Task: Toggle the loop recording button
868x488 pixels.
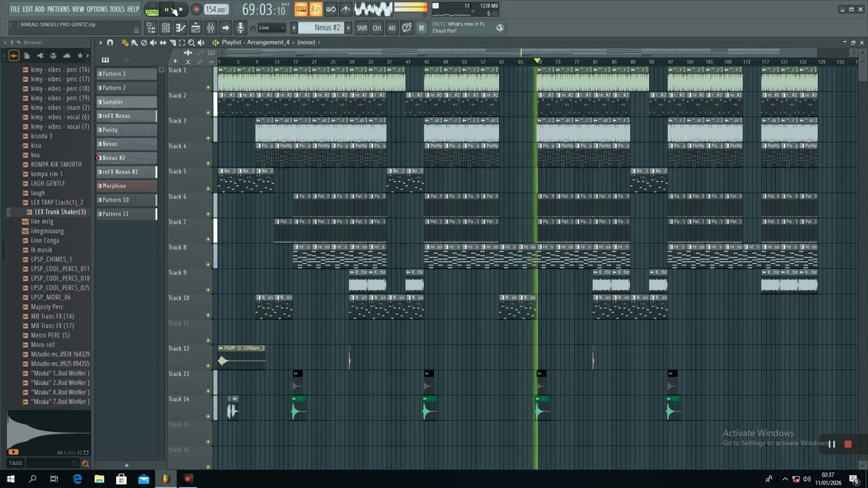Action: 331,9
